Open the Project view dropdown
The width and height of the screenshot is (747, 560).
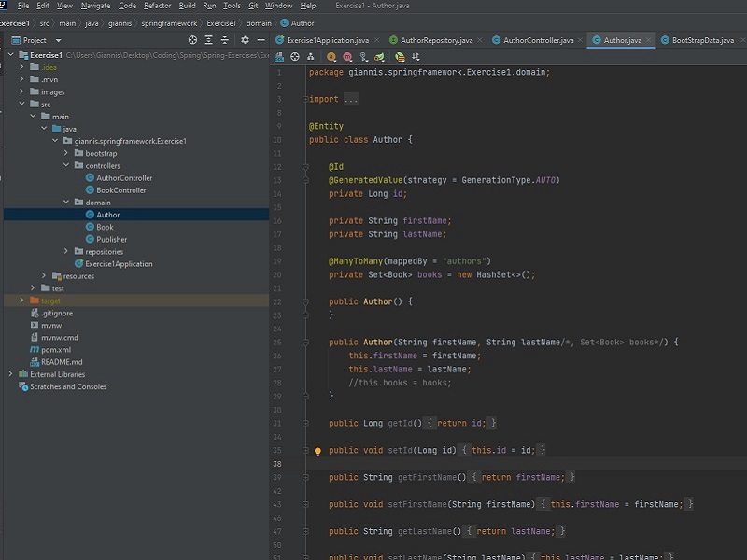pos(58,40)
